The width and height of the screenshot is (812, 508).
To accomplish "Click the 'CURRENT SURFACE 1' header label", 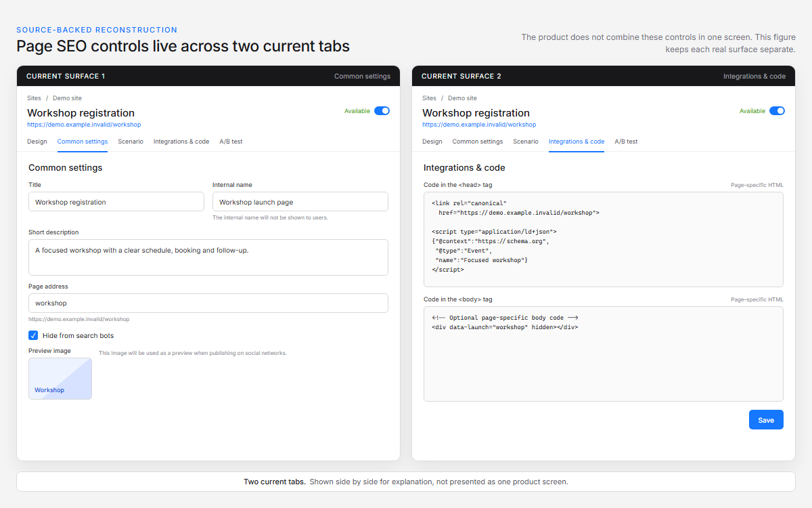I will pos(66,76).
